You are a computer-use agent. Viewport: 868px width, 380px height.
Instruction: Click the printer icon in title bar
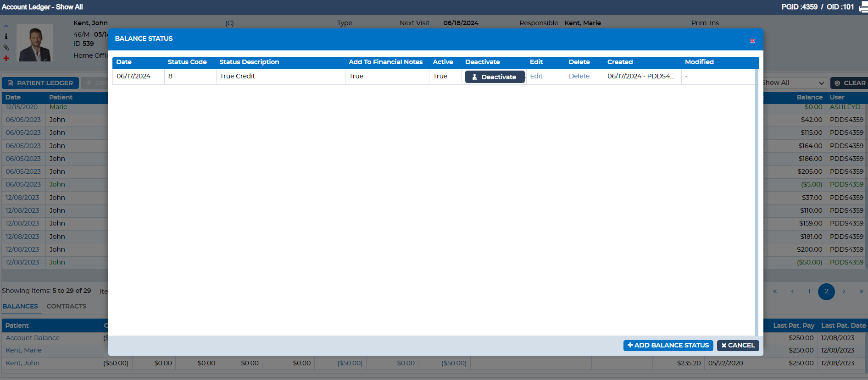pyautogui.click(x=863, y=7)
